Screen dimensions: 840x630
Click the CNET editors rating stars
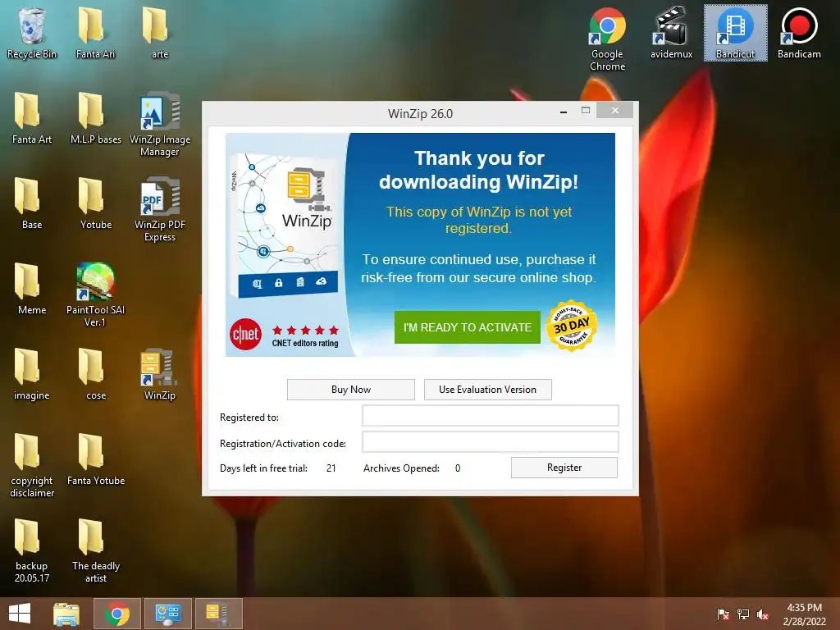(x=305, y=330)
